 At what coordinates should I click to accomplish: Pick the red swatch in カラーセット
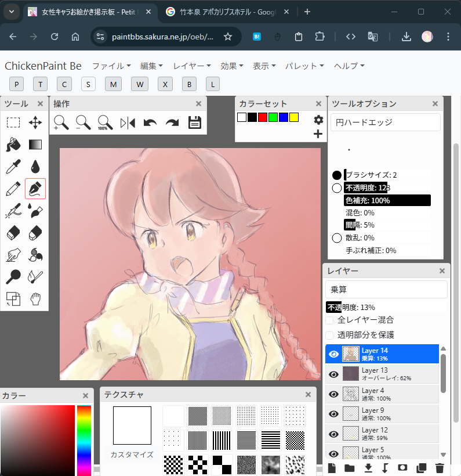click(x=263, y=117)
